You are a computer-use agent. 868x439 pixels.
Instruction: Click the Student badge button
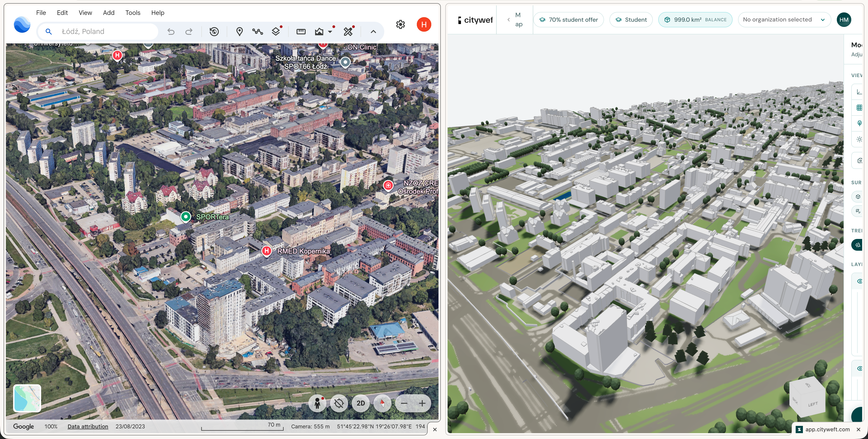point(631,19)
